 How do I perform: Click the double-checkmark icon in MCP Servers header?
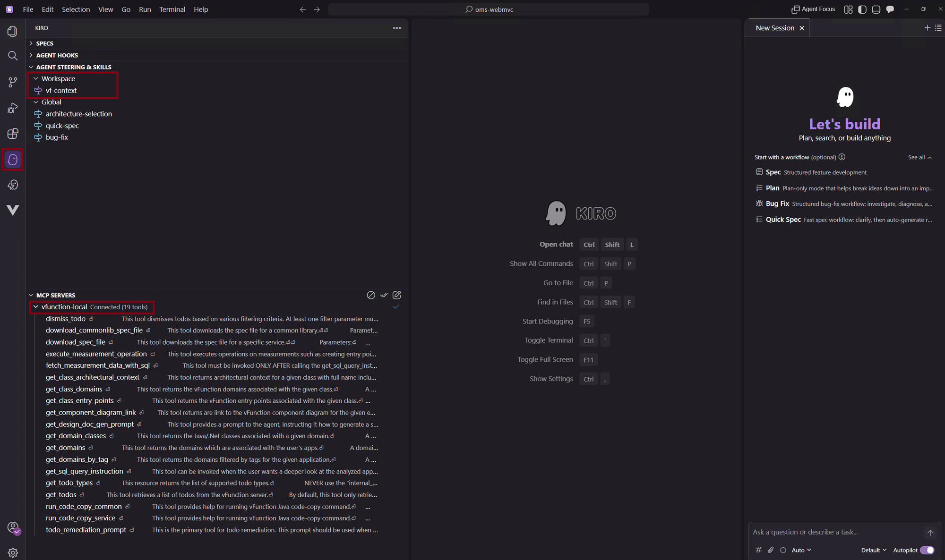pos(384,295)
